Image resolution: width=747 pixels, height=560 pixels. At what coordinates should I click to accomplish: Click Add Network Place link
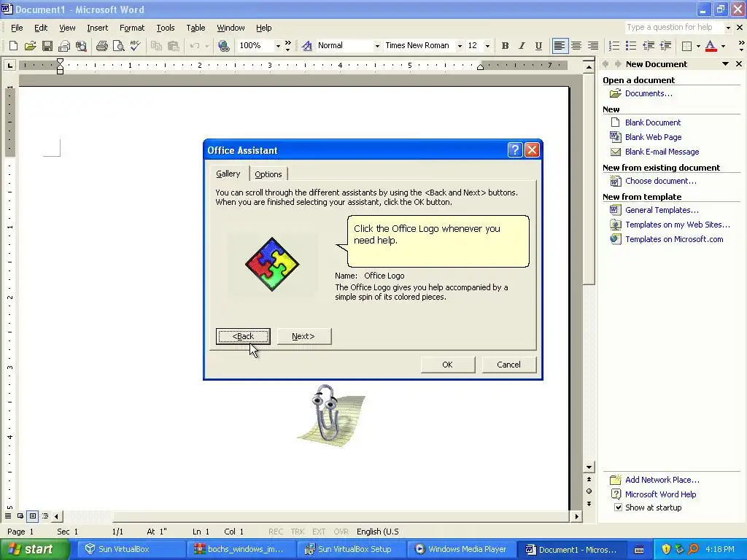point(662,480)
